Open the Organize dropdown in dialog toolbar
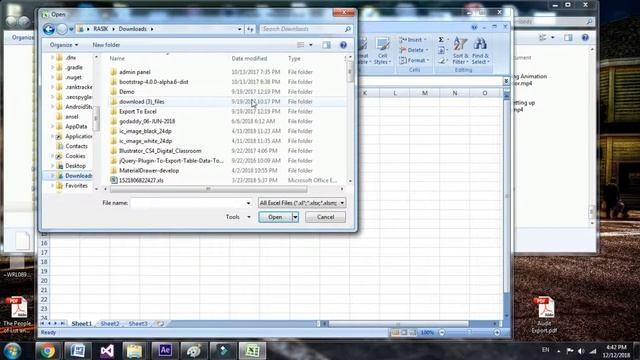This screenshot has width=640, height=360. point(64,45)
